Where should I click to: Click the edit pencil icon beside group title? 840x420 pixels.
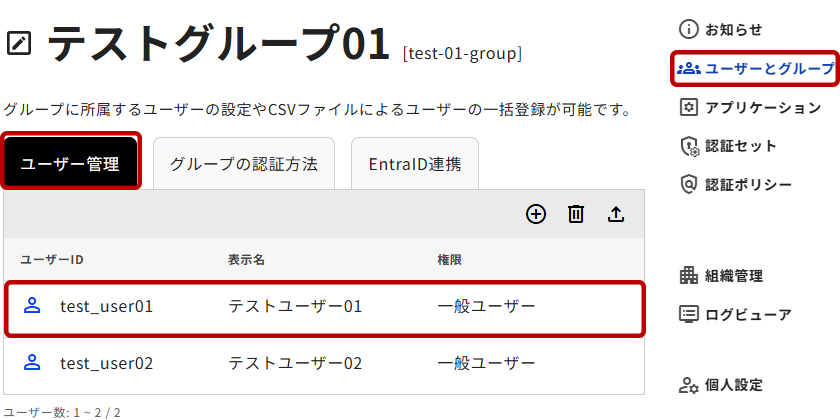point(19,43)
